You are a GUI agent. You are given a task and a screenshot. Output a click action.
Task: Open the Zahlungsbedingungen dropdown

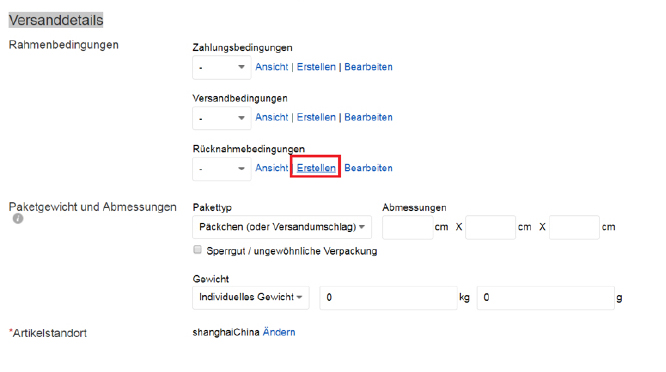(222, 67)
